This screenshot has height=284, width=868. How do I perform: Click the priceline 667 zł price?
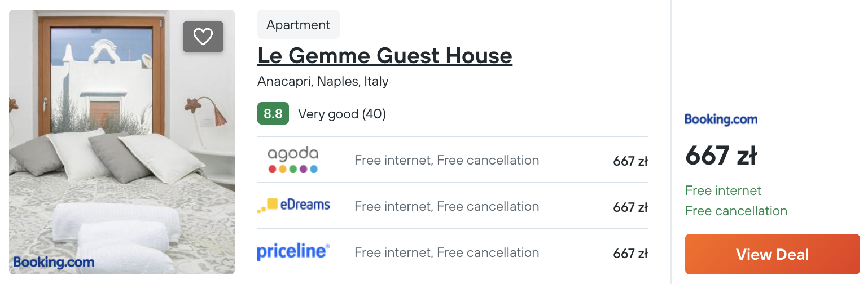[x=630, y=254]
